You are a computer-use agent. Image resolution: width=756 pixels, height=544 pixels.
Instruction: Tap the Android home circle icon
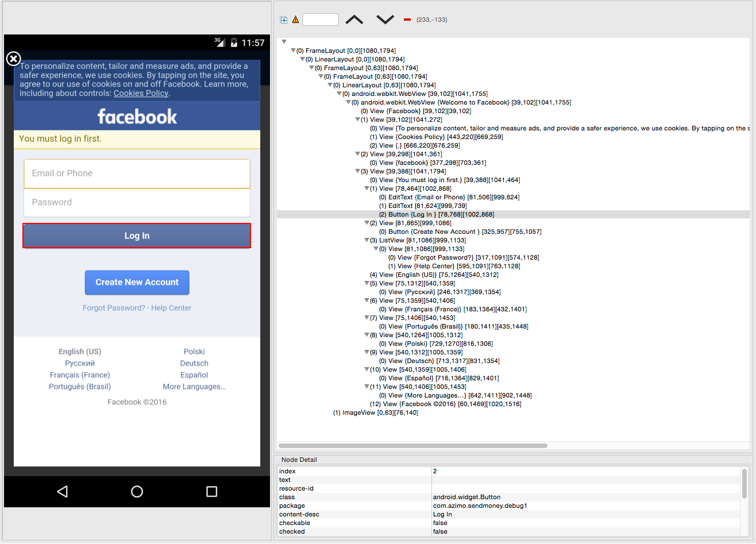click(137, 491)
